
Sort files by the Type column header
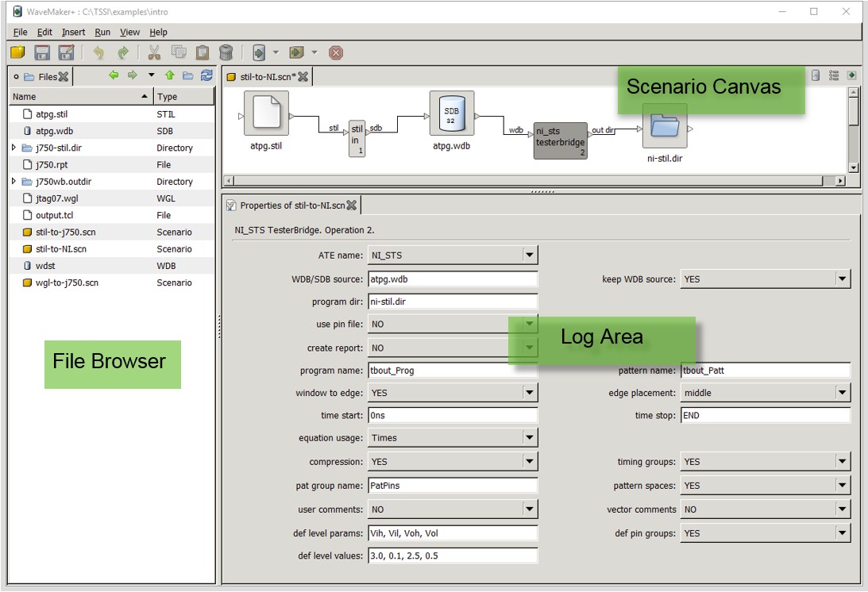183,96
